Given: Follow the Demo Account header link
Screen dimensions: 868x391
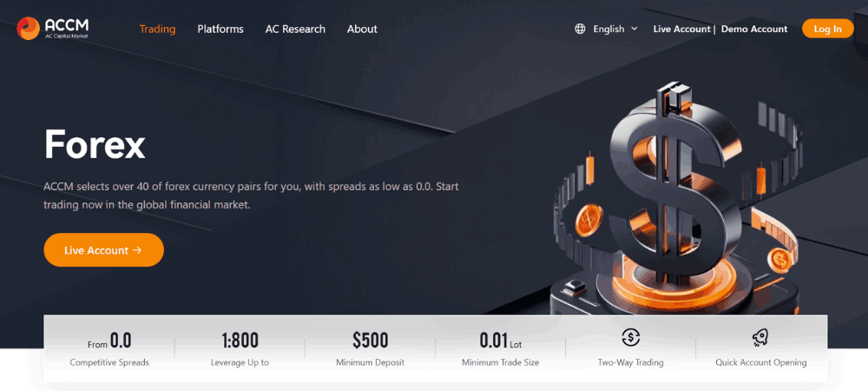Looking at the screenshot, I should (753, 29).
